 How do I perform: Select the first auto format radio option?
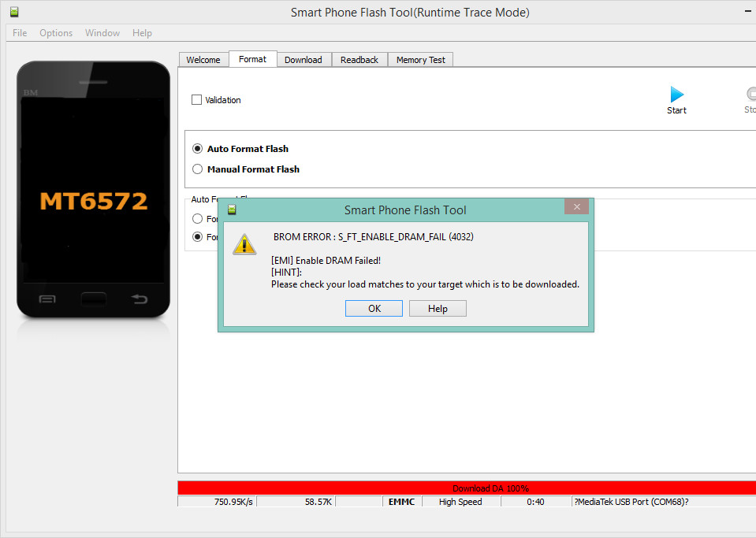point(197,219)
